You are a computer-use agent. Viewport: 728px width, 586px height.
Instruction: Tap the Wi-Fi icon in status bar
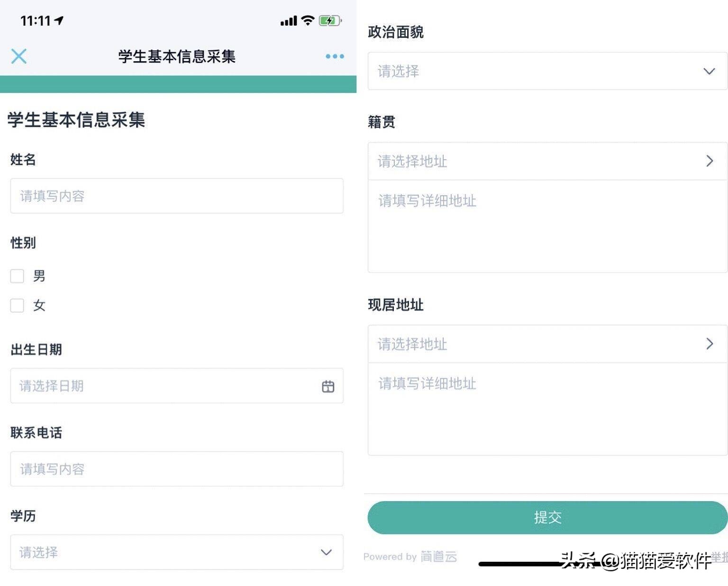tap(307, 20)
